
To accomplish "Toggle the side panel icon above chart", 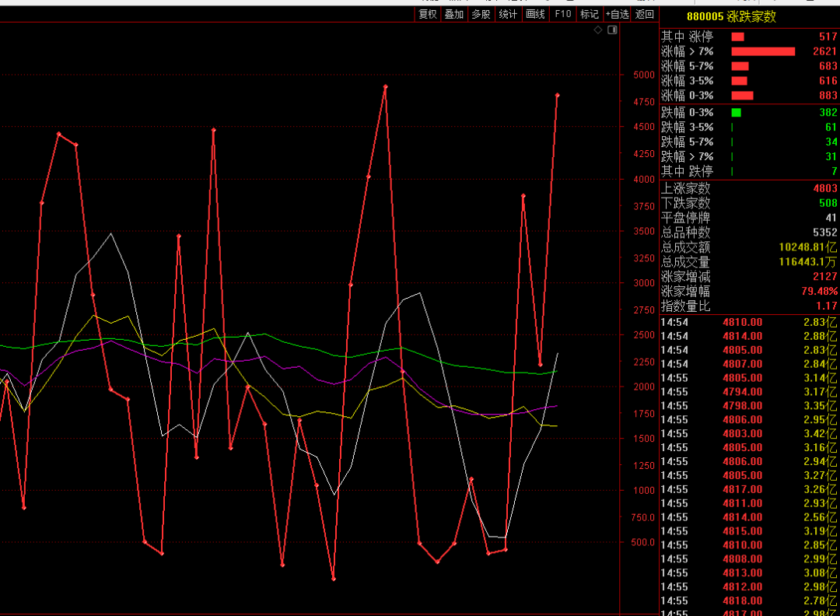I will 612,30.
